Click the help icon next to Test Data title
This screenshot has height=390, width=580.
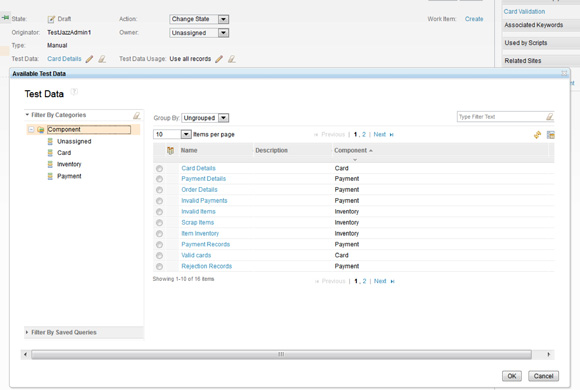[74, 92]
